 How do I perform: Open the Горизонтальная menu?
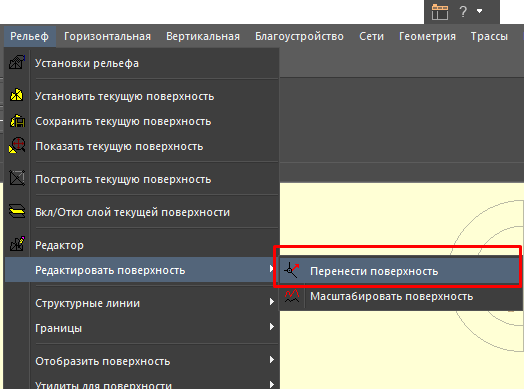107,36
